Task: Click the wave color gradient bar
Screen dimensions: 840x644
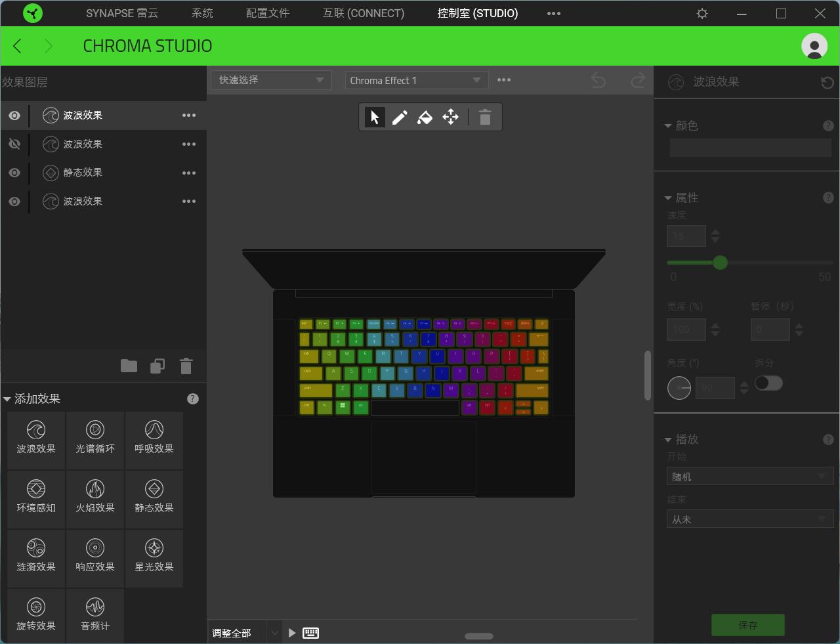Action: (x=750, y=147)
